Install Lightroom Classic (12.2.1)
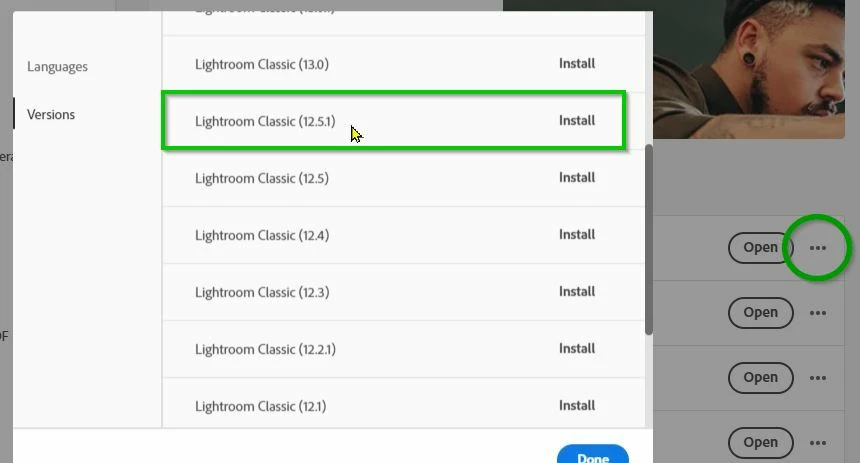 coord(577,349)
